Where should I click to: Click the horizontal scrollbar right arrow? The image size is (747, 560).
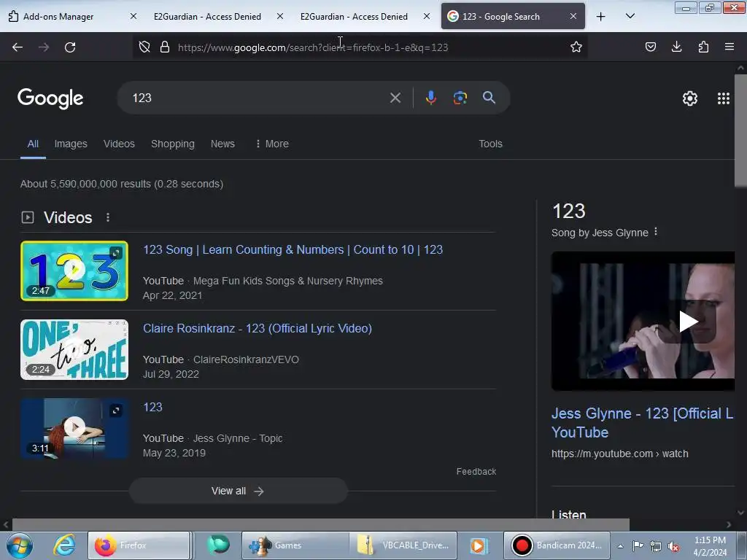(729, 525)
